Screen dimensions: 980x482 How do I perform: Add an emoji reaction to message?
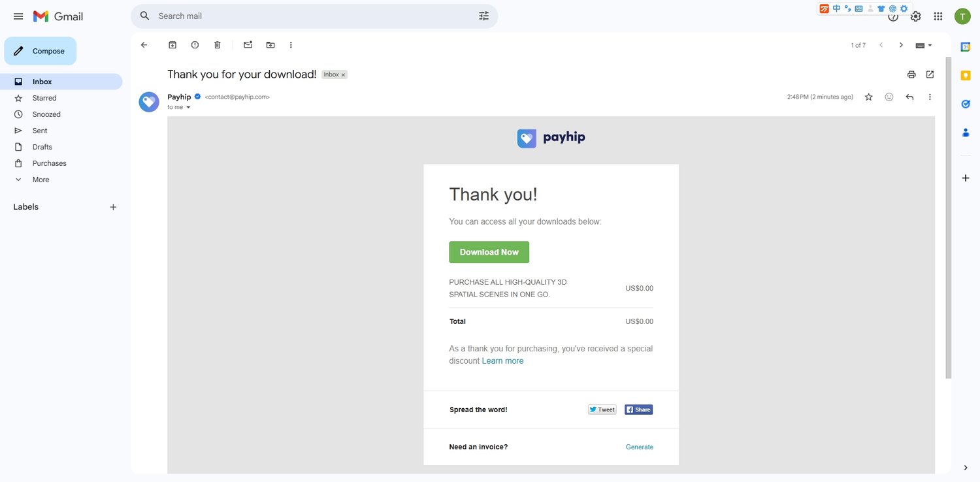(x=889, y=97)
